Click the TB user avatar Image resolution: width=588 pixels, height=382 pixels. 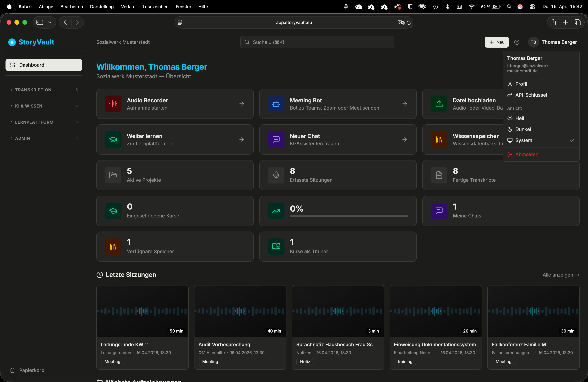click(533, 42)
